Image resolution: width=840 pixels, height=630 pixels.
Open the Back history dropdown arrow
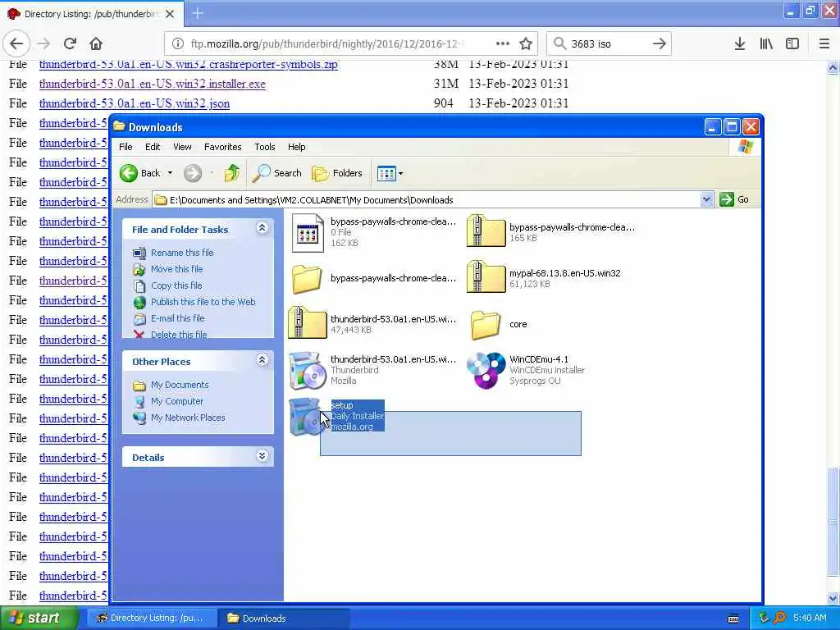171,173
